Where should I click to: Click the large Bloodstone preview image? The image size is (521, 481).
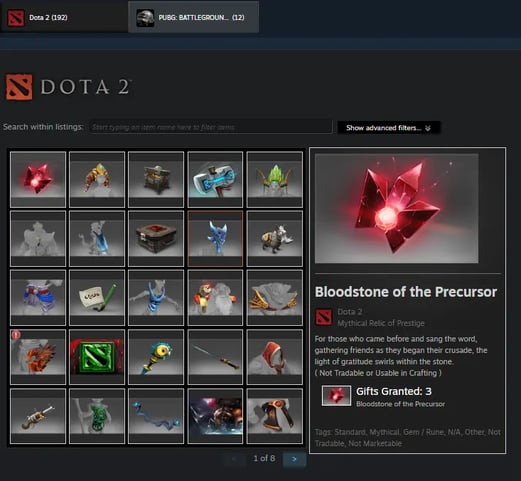click(x=397, y=208)
